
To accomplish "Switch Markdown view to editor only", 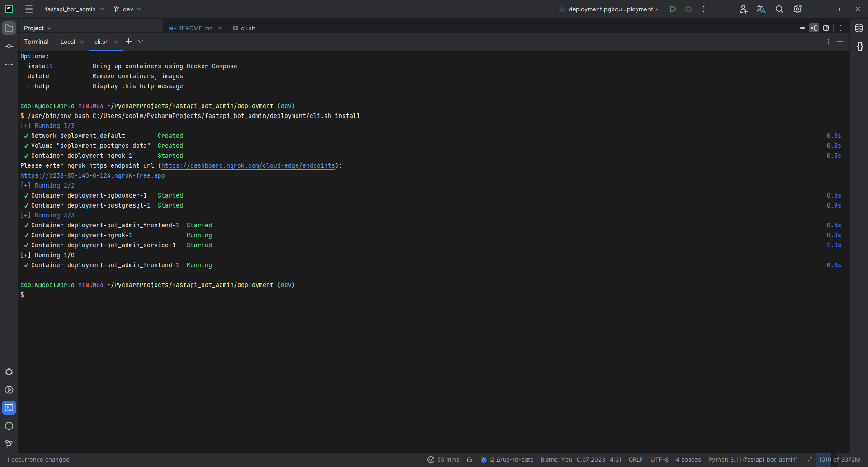I will click(802, 28).
